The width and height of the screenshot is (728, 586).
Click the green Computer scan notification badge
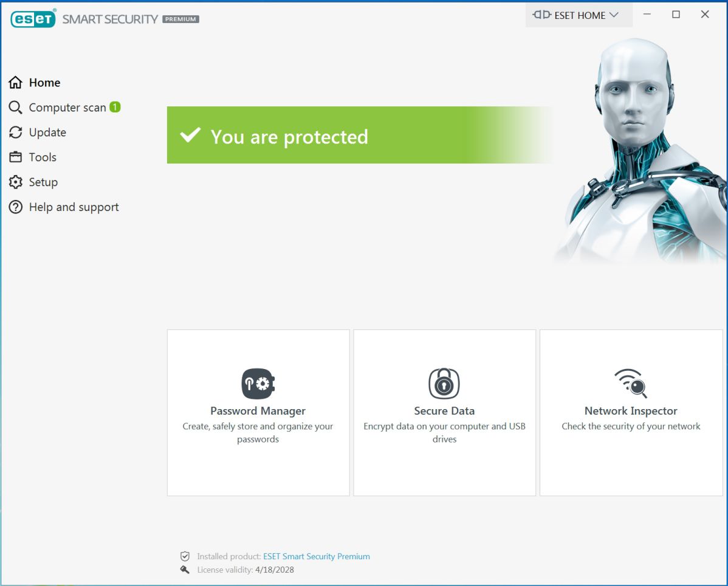pyautogui.click(x=115, y=107)
